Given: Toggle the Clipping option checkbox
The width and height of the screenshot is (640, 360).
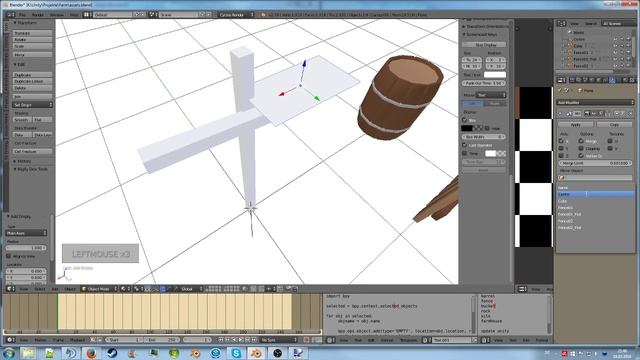Looking at the screenshot, I should (581, 148).
